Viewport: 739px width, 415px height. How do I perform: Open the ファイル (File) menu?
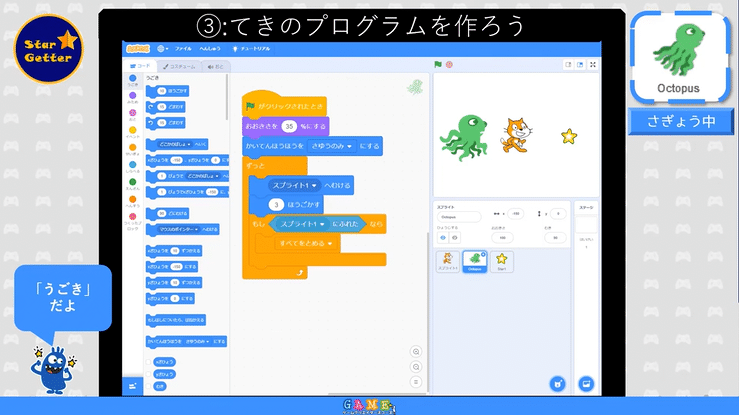coord(183,49)
